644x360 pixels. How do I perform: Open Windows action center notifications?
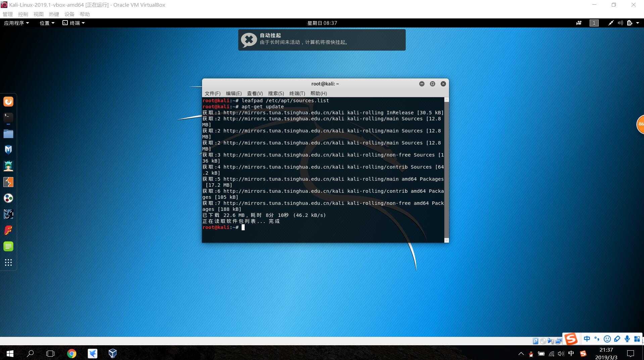tap(631, 353)
